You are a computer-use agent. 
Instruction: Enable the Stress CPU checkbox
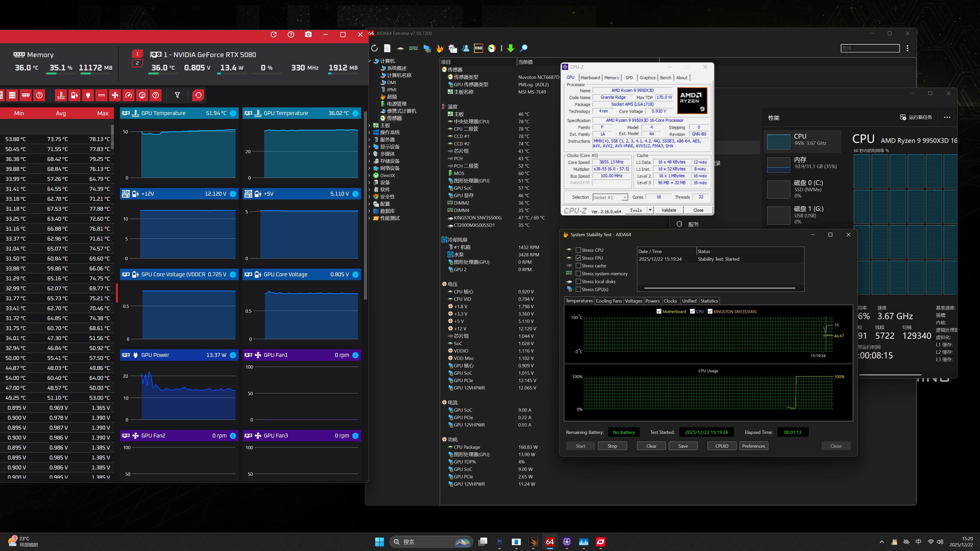point(578,250)
